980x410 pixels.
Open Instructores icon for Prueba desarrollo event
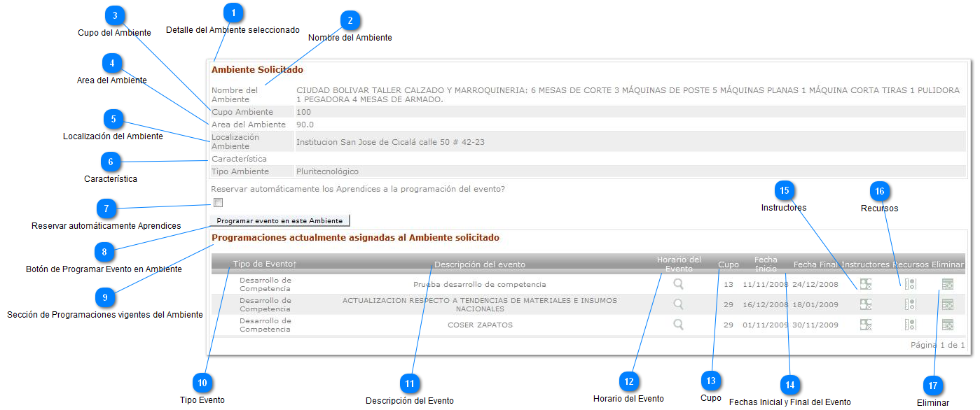(866, 284)
